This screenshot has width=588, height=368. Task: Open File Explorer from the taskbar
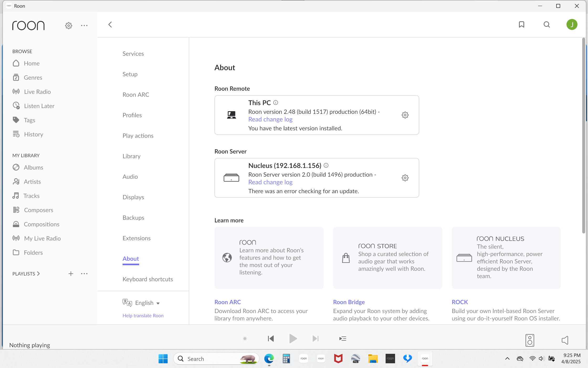373,359
